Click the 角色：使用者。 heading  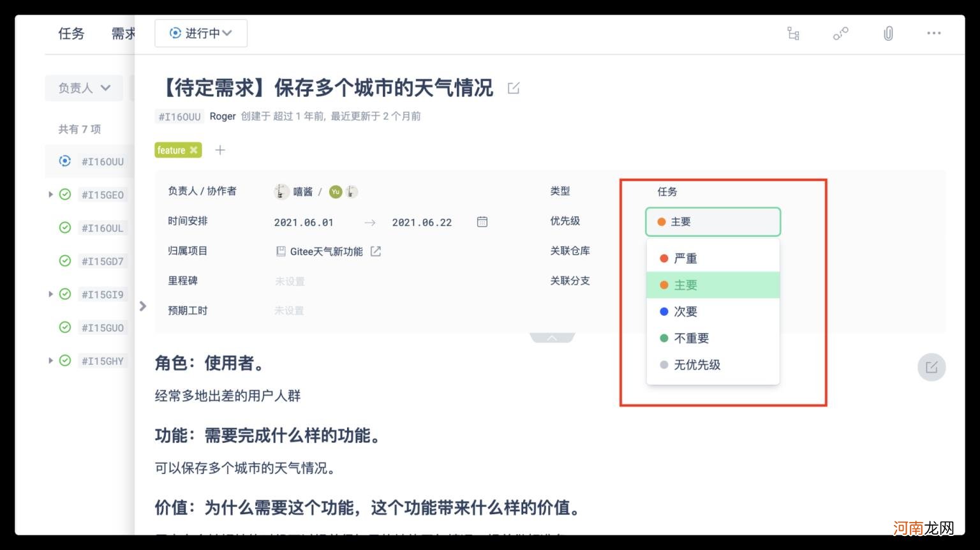coord(211,363)
